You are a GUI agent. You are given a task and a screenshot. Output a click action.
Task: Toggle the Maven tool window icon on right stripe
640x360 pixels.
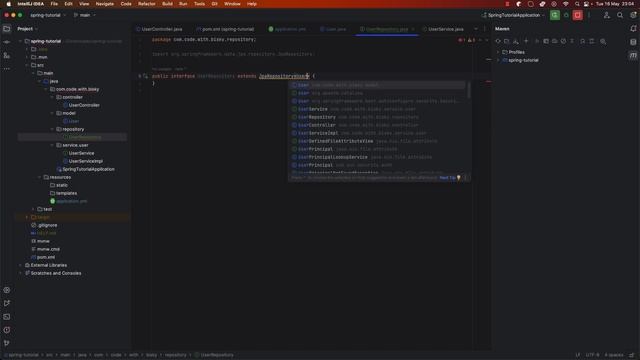coord(633,56)
